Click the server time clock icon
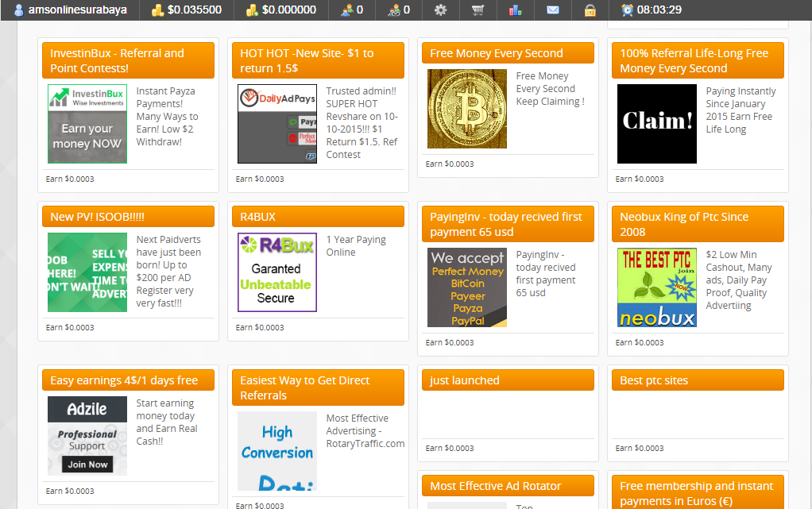The image size is (812, 509). pyautogui.click(x=627, y=10)
